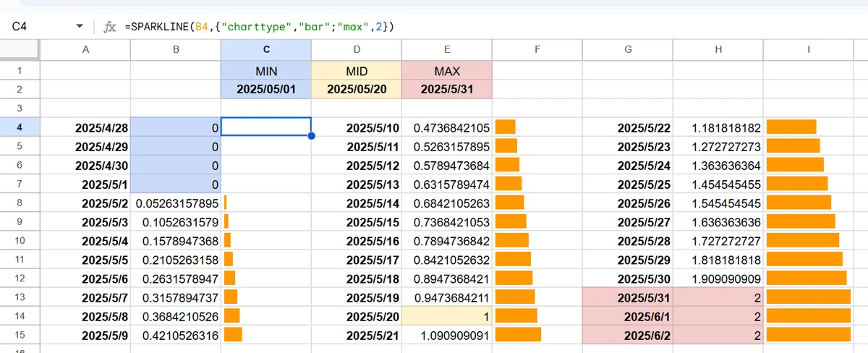Image resolution: width=868 pixels, height=353 pixels.
Task: Select cell with value 1.909090909
Action: [718, 278]
